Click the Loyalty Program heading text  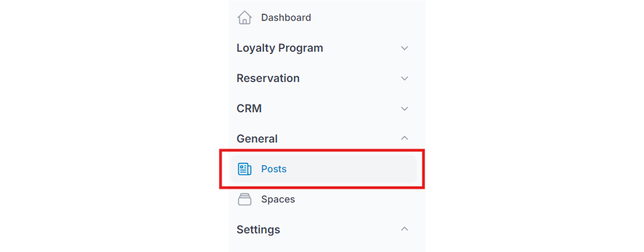[x=280, y=48]
